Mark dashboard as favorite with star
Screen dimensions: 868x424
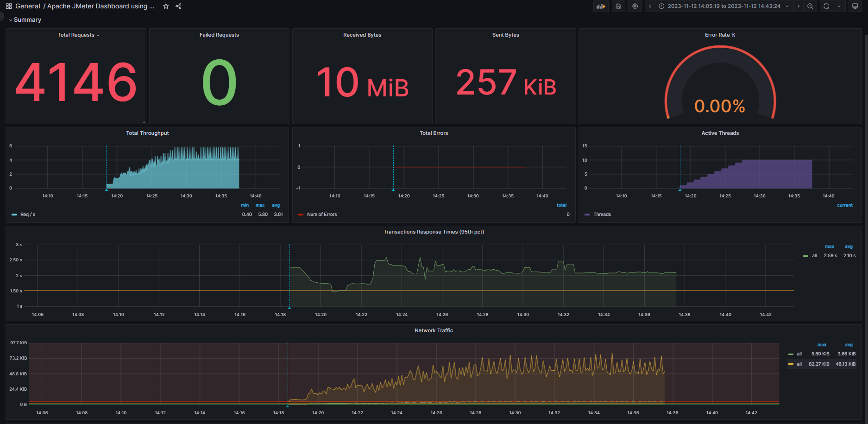166,6
